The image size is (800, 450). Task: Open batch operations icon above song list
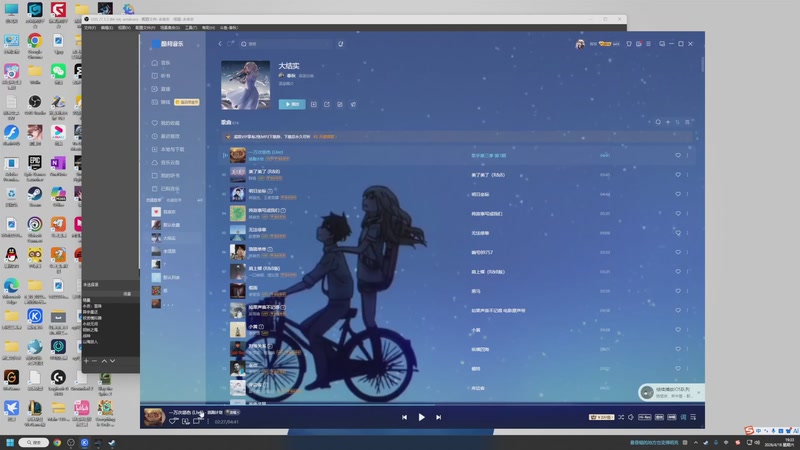point(687,122)
